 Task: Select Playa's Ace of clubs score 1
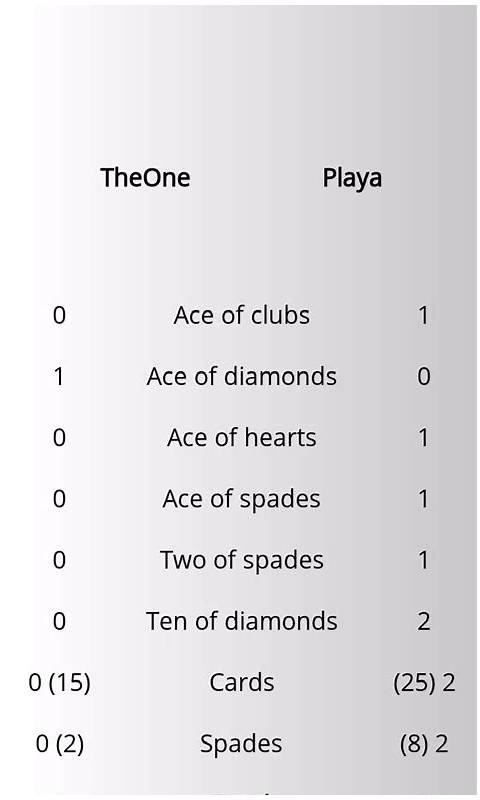pos(423,315)
